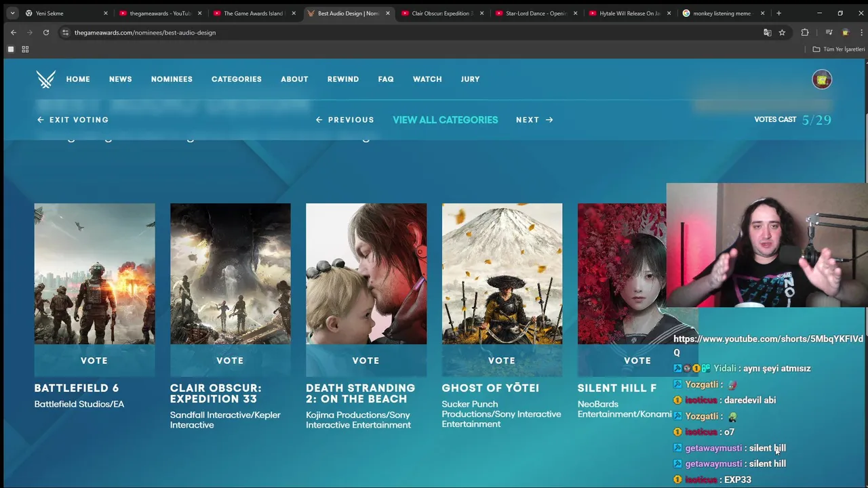Click the forward navigation arrow

click(29, 33)
